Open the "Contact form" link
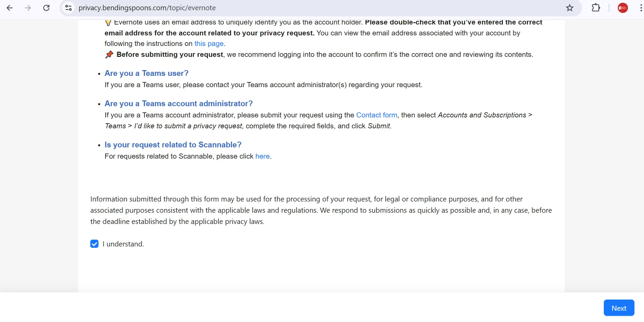The height and width of the screenshot is (322, 644). coord(377,115)
